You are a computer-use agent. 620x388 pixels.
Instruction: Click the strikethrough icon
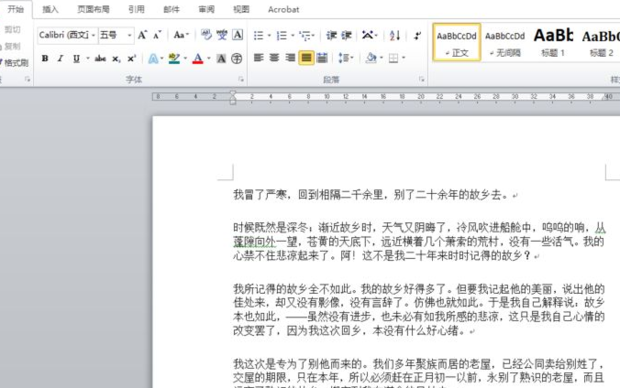pyautogui.click(x=100, y=59)
